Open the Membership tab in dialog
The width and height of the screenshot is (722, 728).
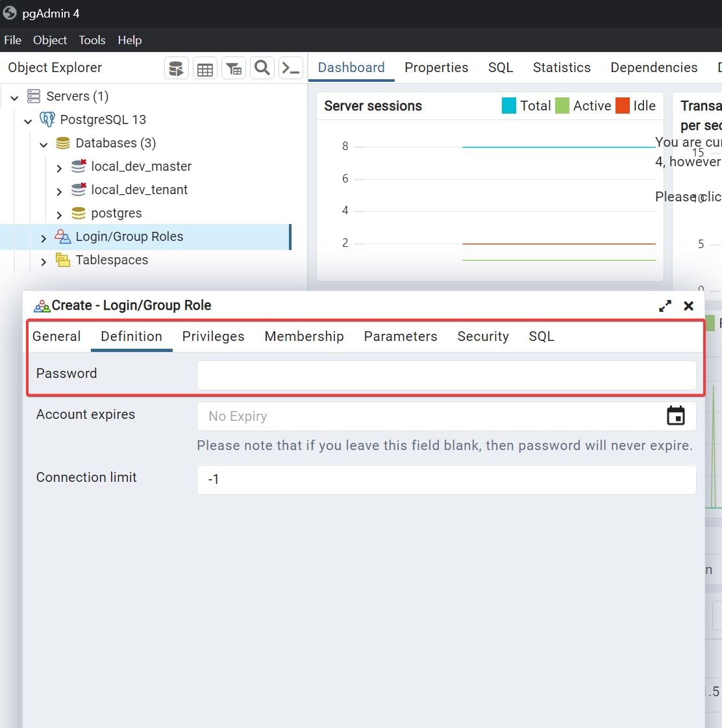[304, 336]
